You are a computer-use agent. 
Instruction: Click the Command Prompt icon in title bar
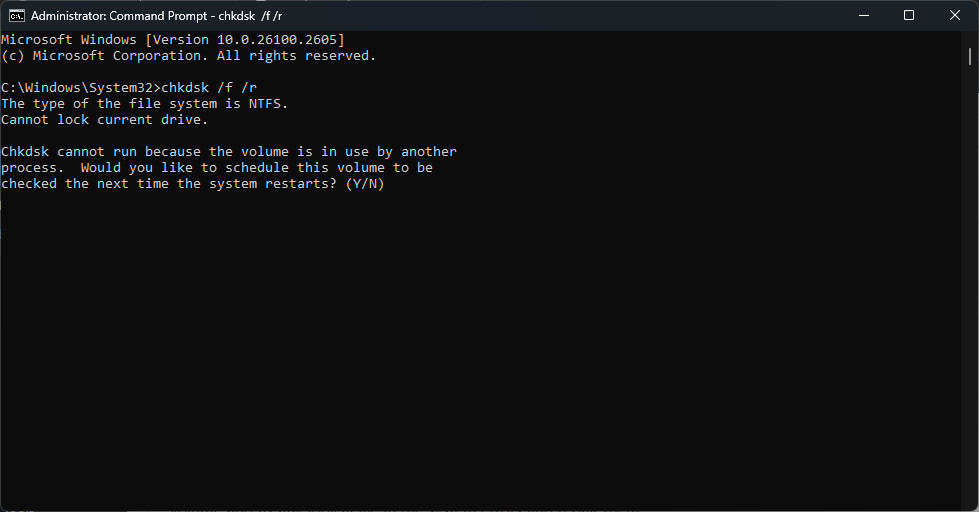[17, 16]
